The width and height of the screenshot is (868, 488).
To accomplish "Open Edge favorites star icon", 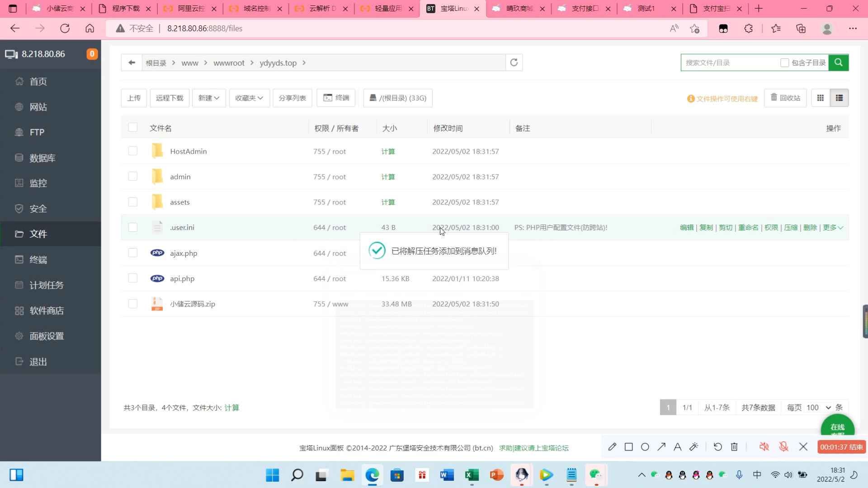I will 776,28.
